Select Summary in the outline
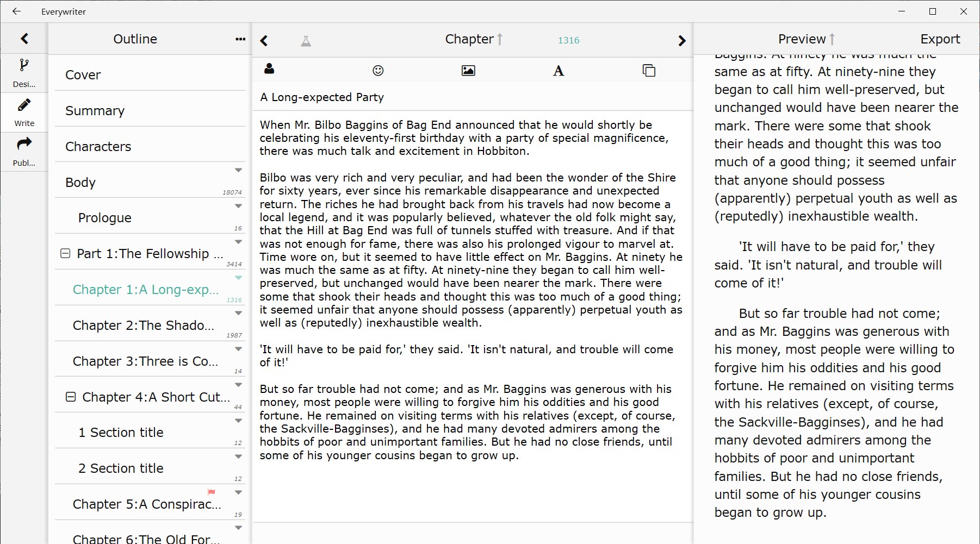Viewport: 980px width, 544px height. 150,110
